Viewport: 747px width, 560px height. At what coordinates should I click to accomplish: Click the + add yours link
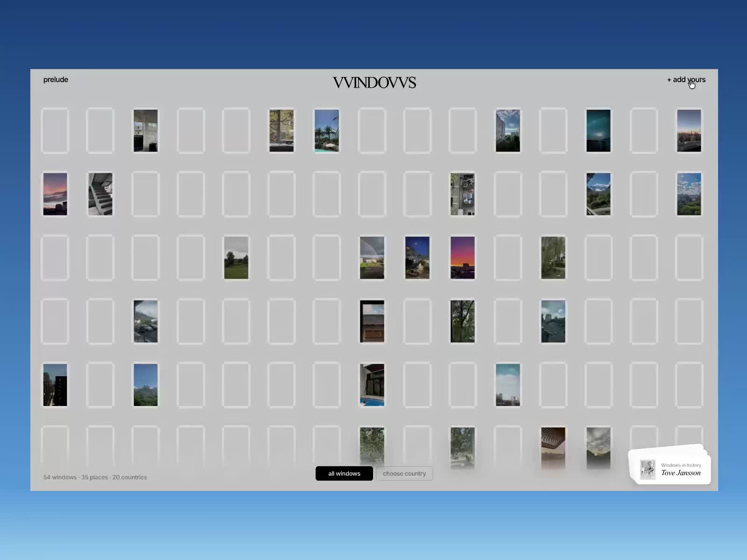click(x=686, y=80)
